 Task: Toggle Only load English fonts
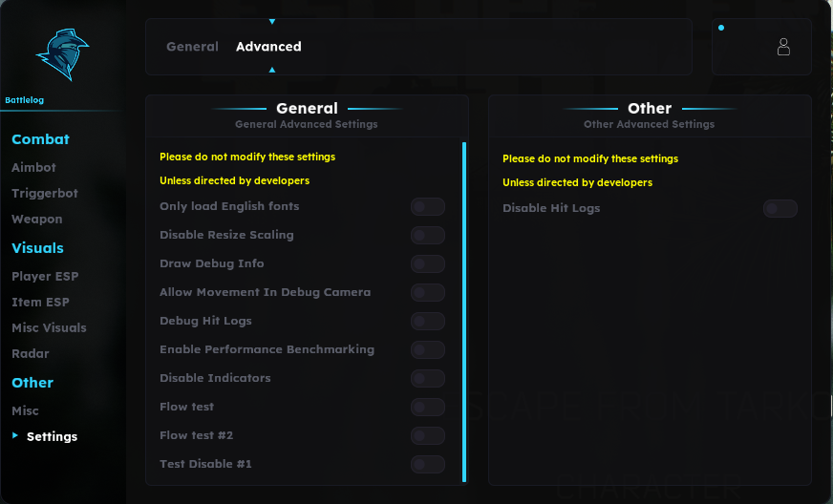[428, 206]
